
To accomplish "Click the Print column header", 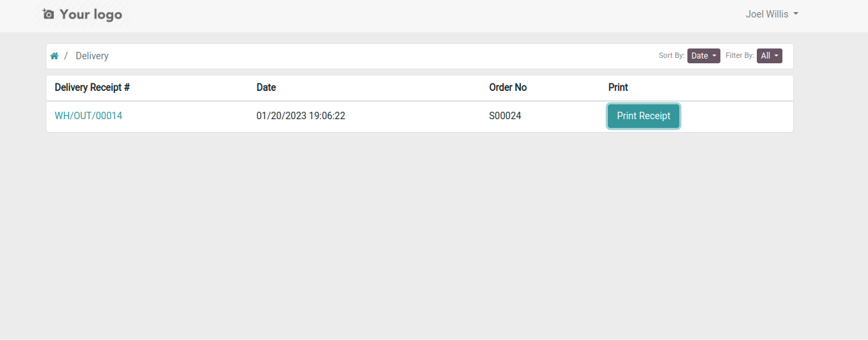I will [x=618, y=88].
